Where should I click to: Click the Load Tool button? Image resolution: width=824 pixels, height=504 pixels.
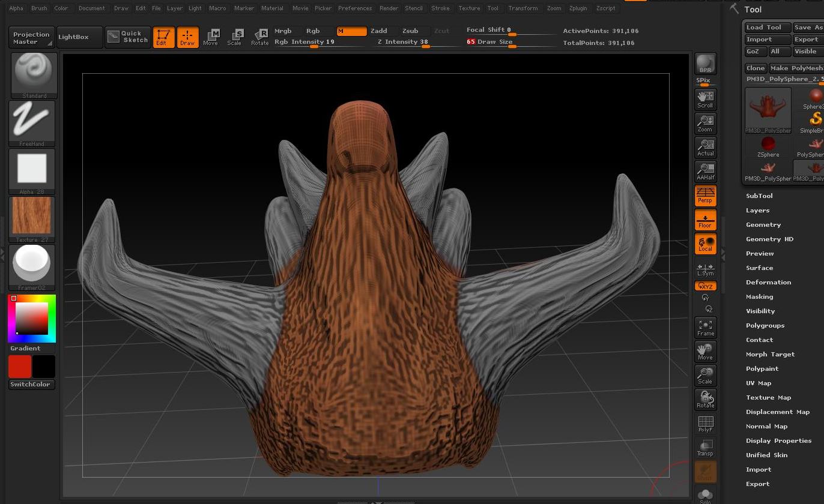[766, 26]
